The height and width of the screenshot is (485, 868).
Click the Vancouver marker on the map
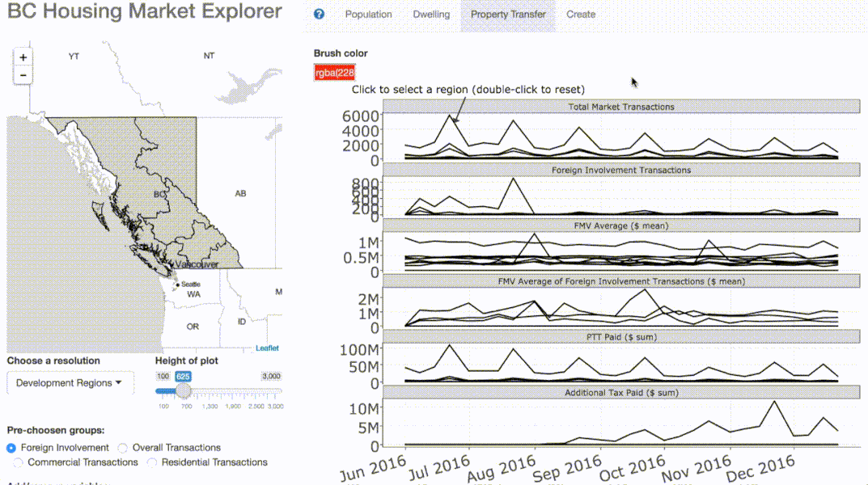click(x=172, y=264)
